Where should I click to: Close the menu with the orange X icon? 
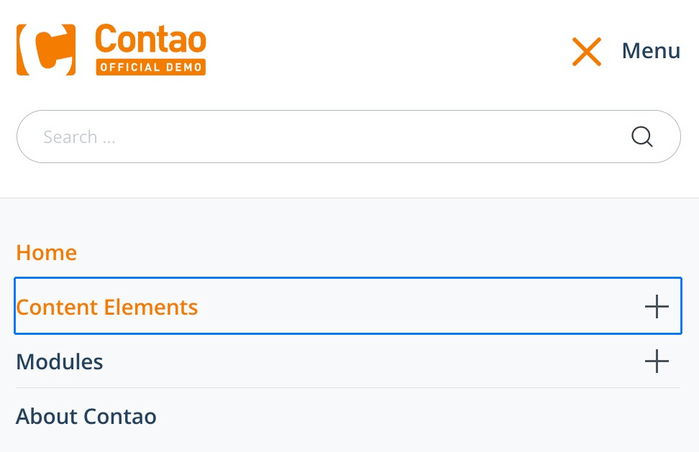(586, 51)
